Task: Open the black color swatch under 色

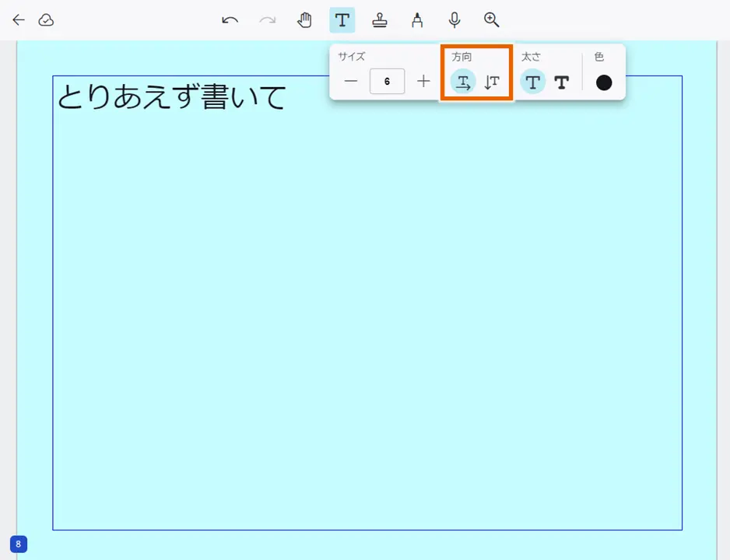Action: (x=604, y=81)
